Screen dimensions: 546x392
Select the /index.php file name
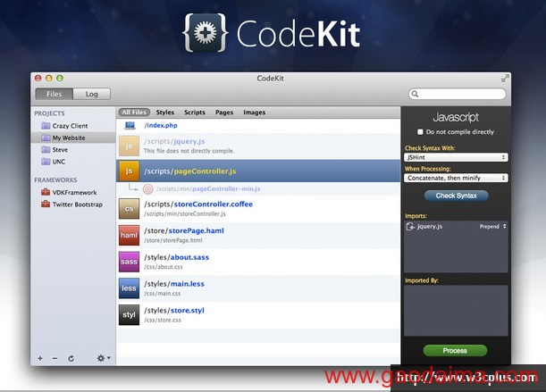(161, 126)
